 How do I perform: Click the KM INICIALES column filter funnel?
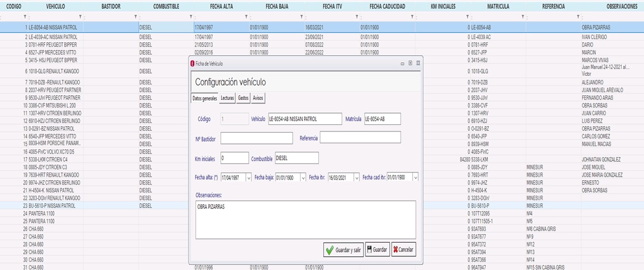468,17
